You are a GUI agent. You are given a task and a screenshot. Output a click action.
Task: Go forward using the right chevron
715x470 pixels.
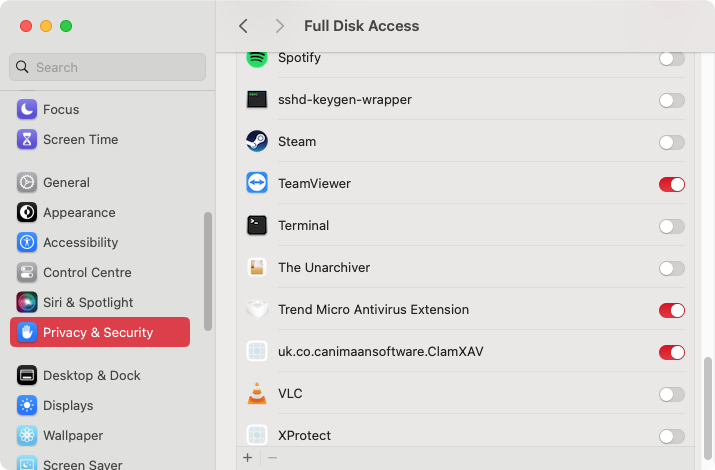(280, 26)
